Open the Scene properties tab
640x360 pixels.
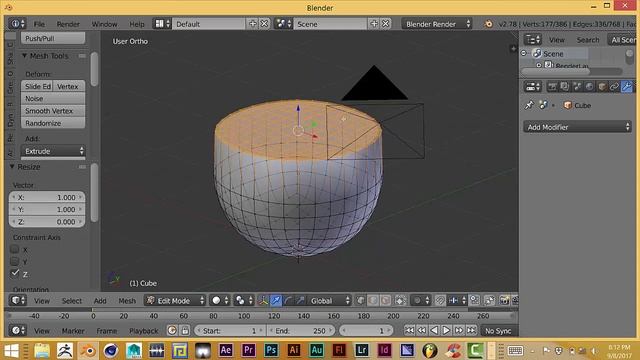pyautogui.click(x=577, y=87)
